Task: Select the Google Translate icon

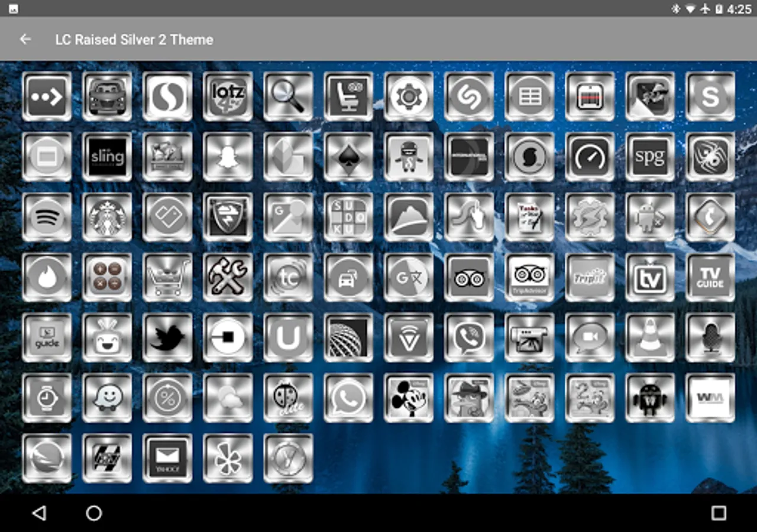Action: coord(409,277)
